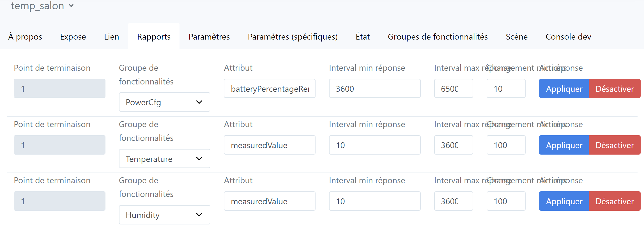The height and width of the screenshot is (225, 644).
Task: Open the Expose tab
Action: coord(73,37)
